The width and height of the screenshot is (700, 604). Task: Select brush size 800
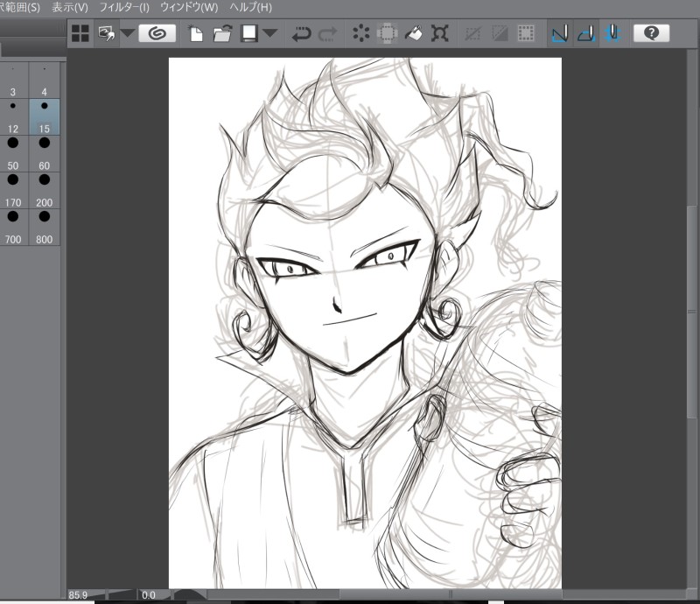(x=45, y=228)
